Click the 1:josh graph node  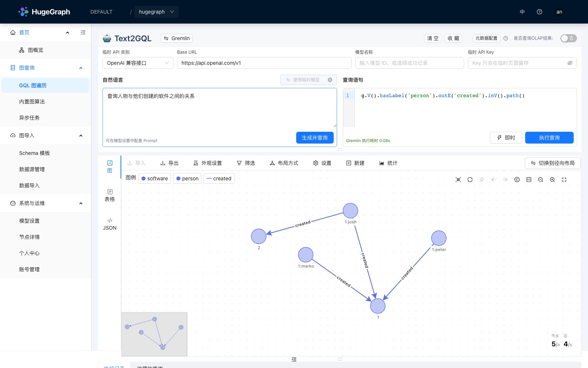350,210
